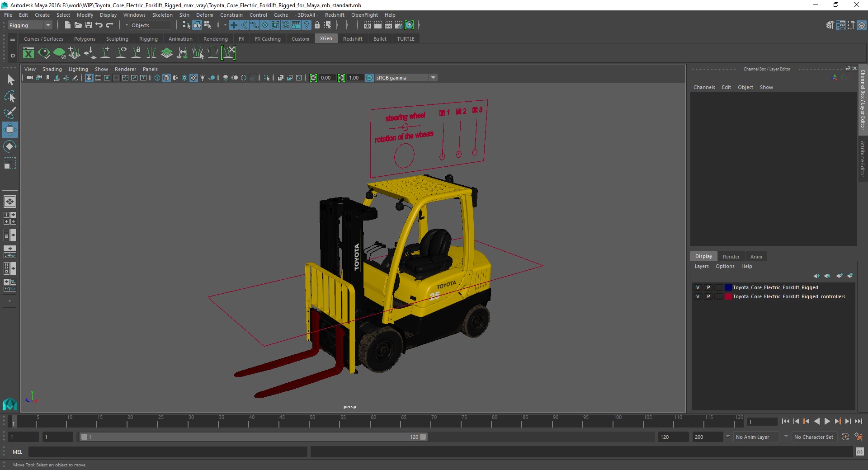Open the layer editor Options menu

click(725, 266)
